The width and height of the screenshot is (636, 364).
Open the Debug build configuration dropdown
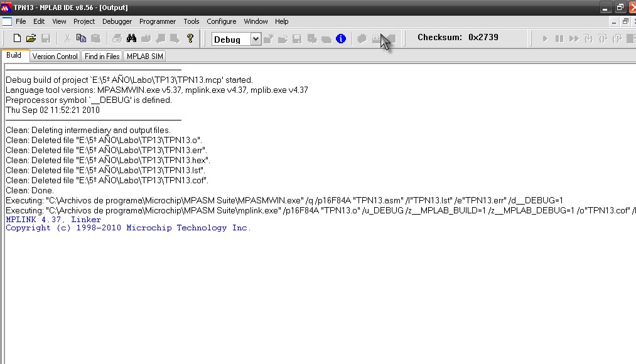point(256,39)
